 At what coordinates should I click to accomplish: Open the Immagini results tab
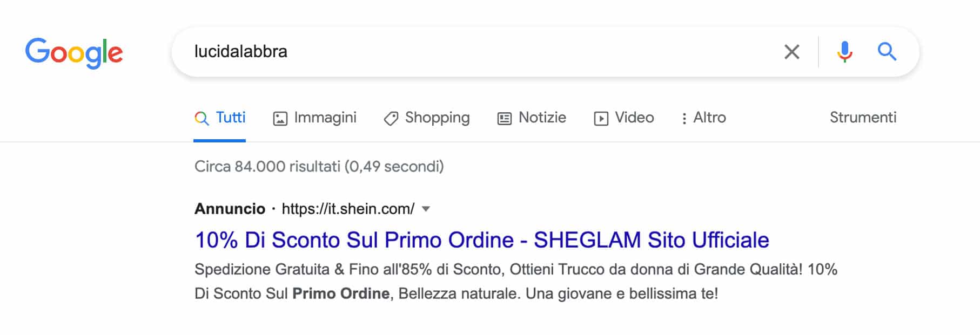click(x=314, y=118)
